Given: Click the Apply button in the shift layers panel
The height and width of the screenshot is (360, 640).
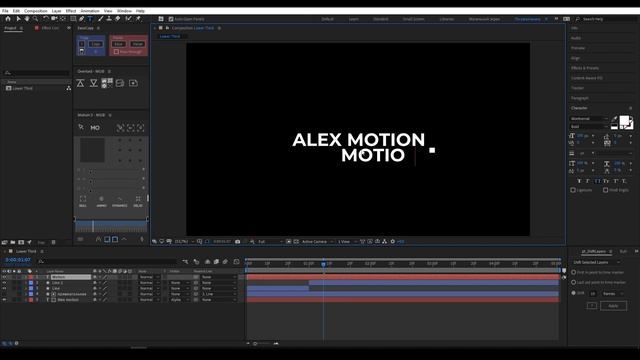Looking at the screenshot, I should 613,306.
